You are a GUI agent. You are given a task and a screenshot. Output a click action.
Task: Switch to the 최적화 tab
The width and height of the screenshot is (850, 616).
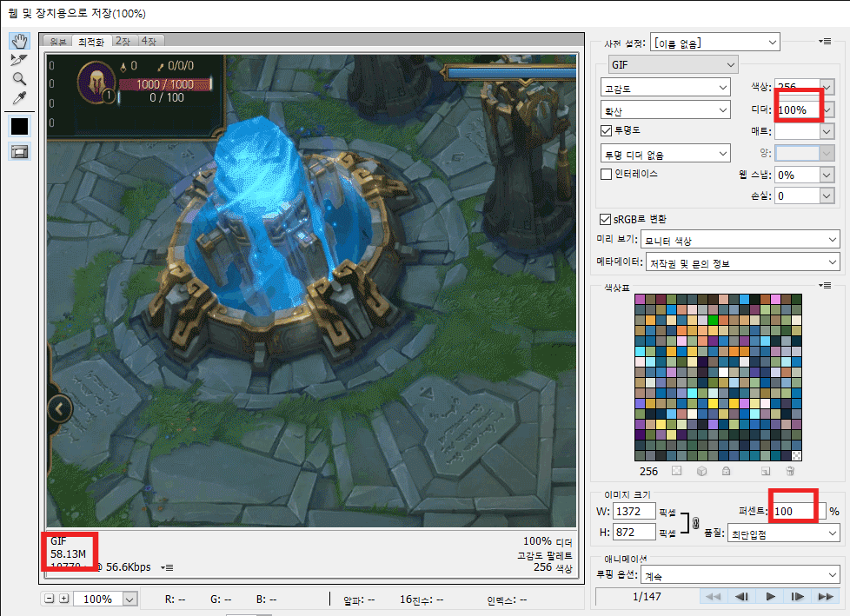(91, 41)
